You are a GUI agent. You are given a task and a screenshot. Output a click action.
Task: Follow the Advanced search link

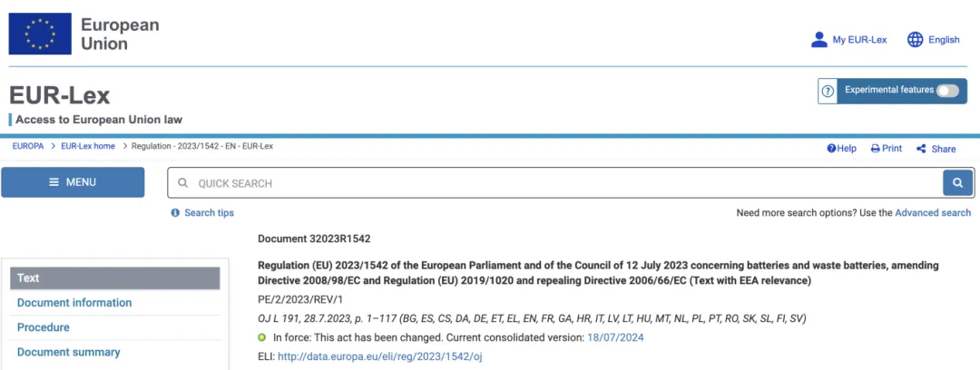933,213
